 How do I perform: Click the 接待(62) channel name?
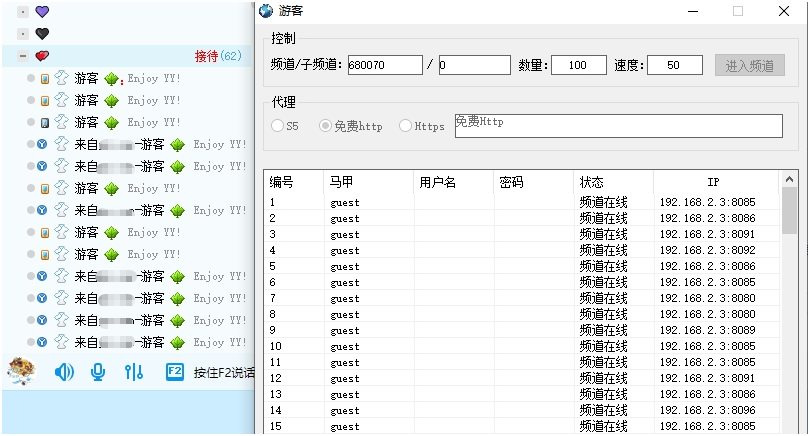click(x=217, y=56)
